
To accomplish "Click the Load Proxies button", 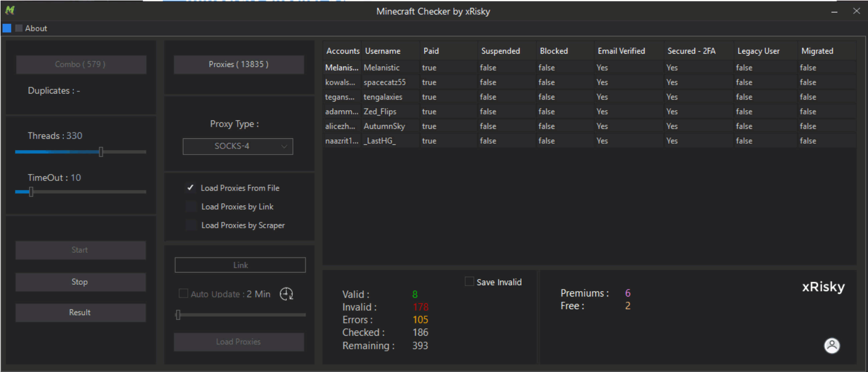I will (x=239, y=342).
